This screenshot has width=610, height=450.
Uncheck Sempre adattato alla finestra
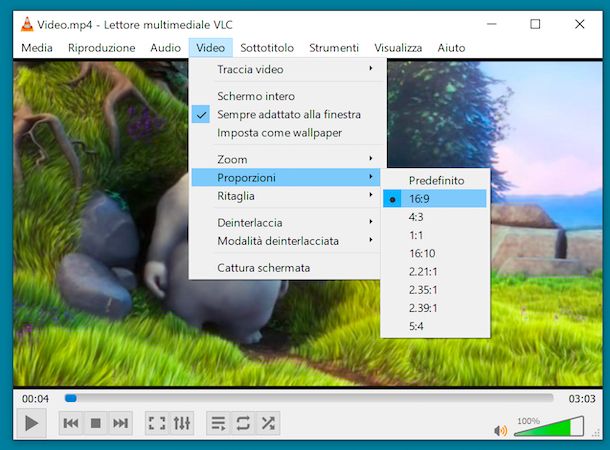[x=285, y=114]
